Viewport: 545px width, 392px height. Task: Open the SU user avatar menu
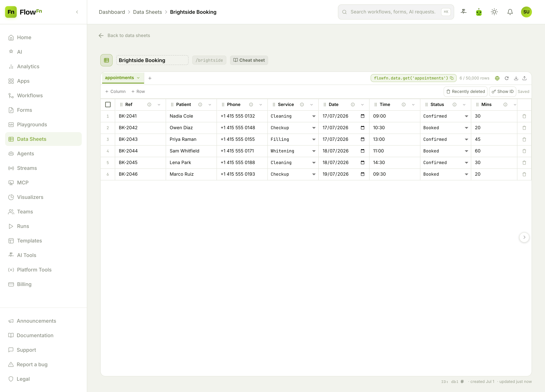526,12
